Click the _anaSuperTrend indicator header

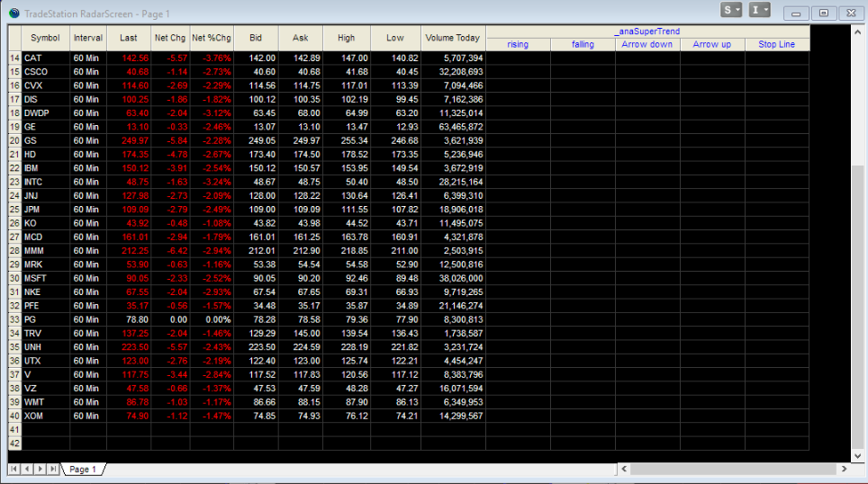coord(647,31)
